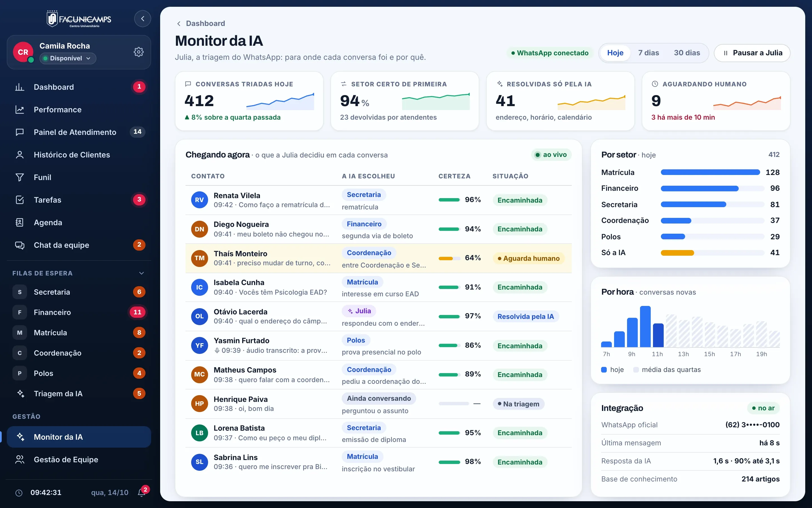
Task: Click the Funil funnel icon
Action: pos(20,177)
